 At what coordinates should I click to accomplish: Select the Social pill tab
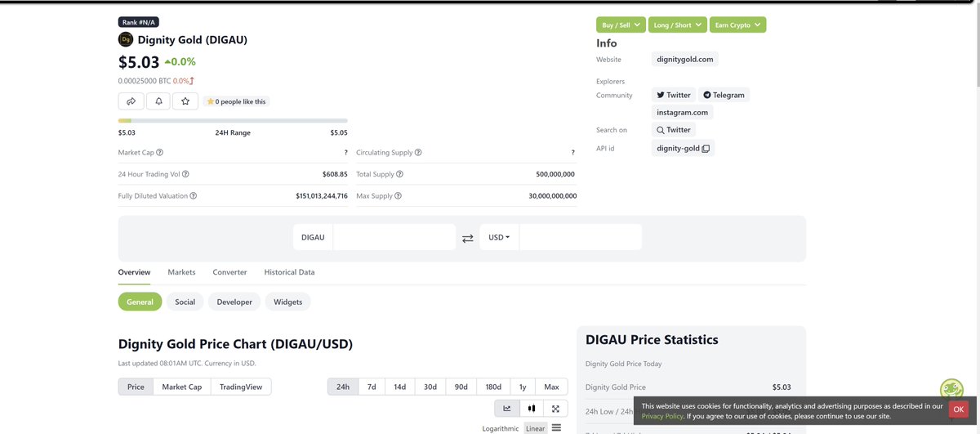coord(185,302)
